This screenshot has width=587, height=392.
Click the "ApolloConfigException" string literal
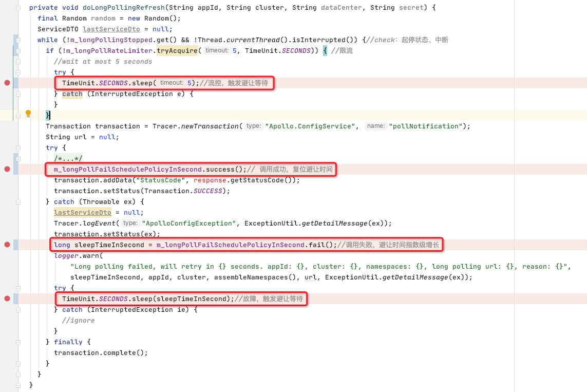coord(188,223)
